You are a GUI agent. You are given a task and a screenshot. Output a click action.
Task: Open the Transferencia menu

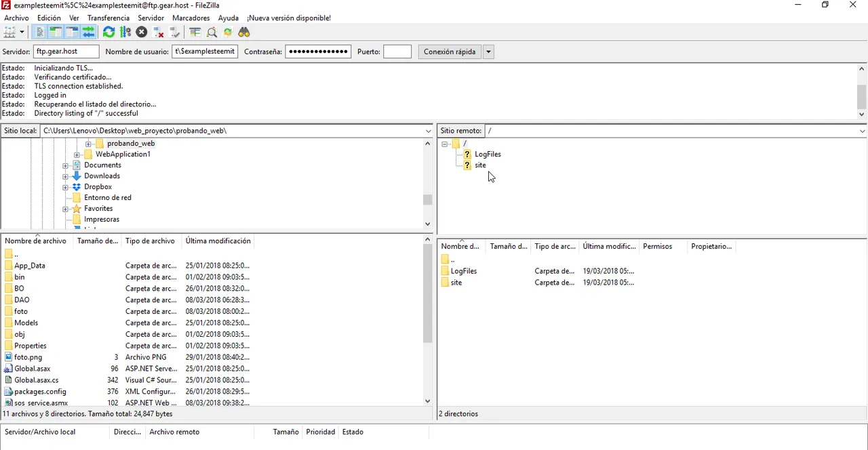tap(108, 18)
